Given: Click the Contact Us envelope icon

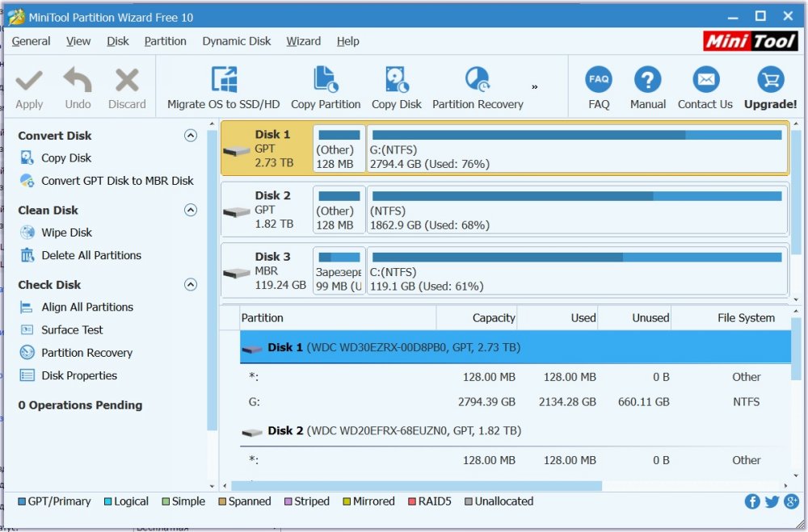Looking at the screenshot, I should (x=705, y=81).
